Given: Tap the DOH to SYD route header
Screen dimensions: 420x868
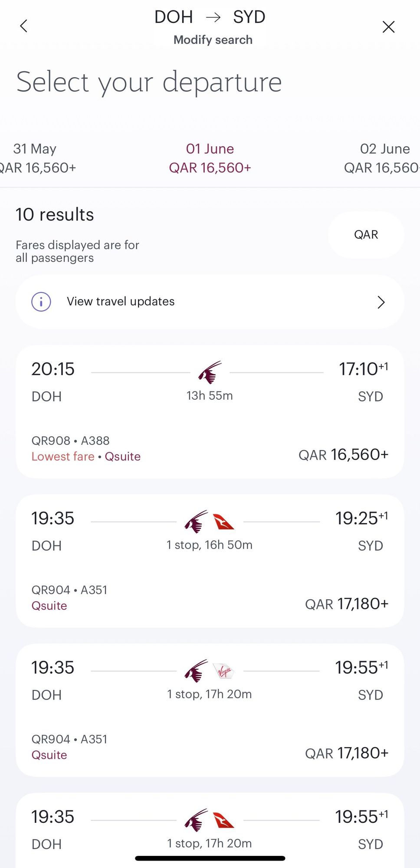Looking at the screenshot, I should 210,17.
